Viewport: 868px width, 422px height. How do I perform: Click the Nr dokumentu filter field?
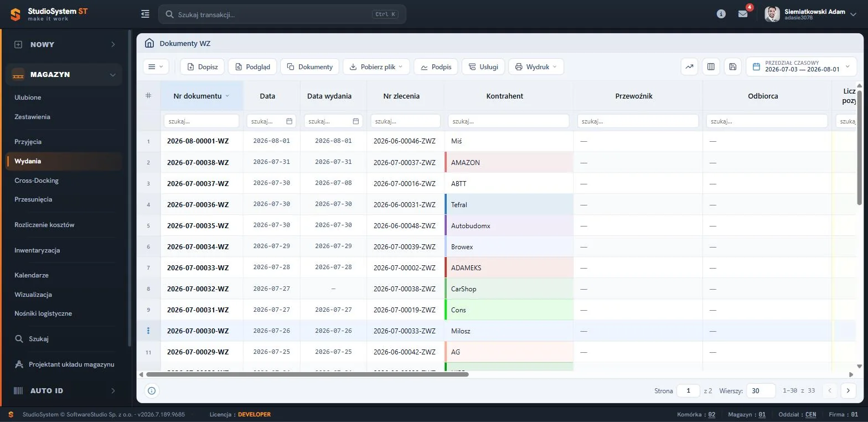click(x=201, y=121)
